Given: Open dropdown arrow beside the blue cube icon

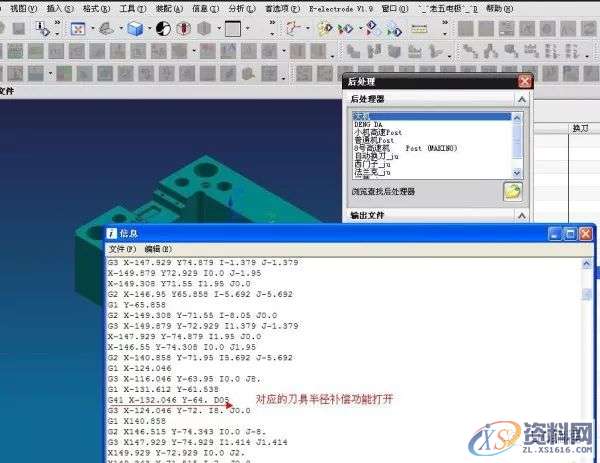Looking at the screenshot, I should click(x=149, y=29).
